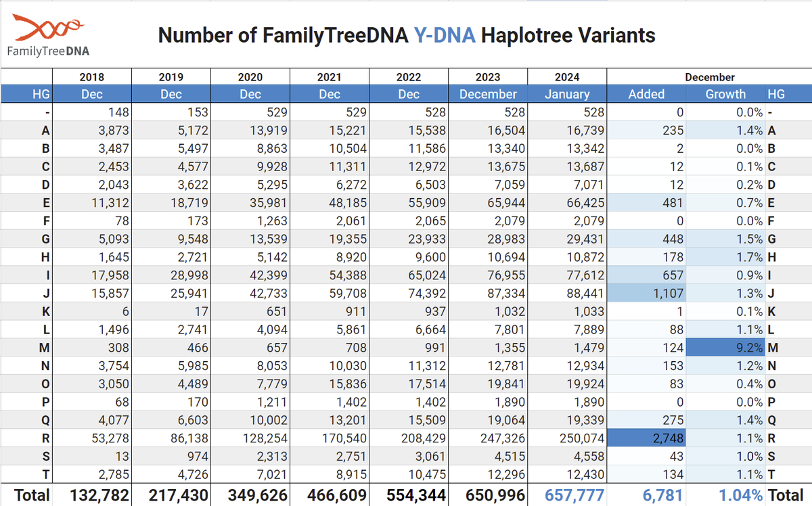Select the E haplogroup 2022 value 55,909
This screenshot has width=812, height=506.
(409, 202)
